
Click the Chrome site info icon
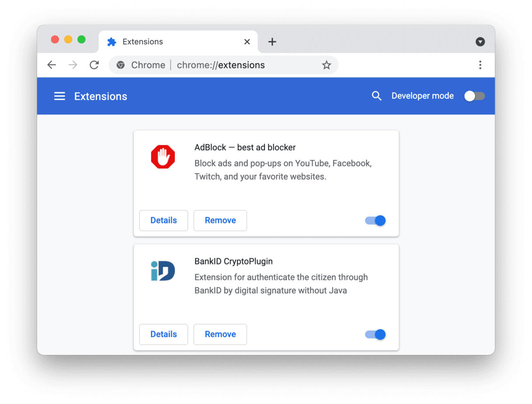120,65
